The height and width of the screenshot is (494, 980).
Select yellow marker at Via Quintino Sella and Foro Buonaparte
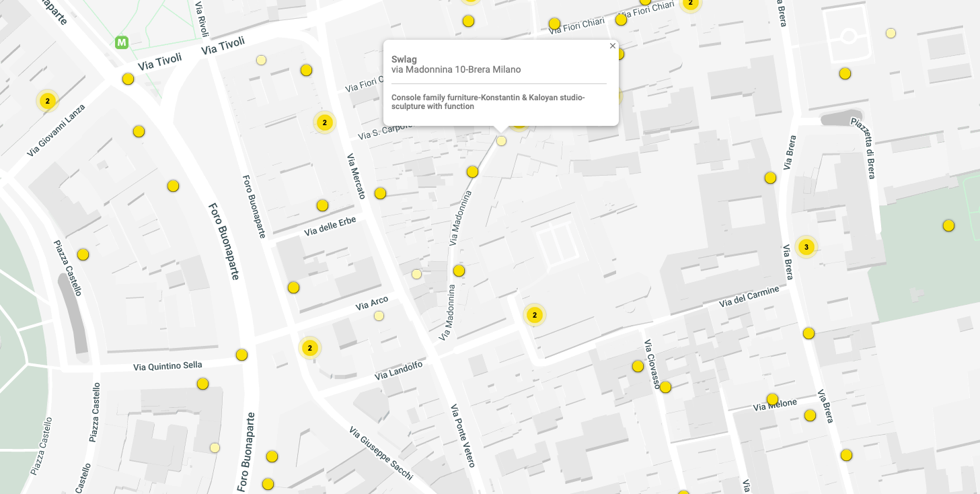pyautogui.click(x=241, y=355)
